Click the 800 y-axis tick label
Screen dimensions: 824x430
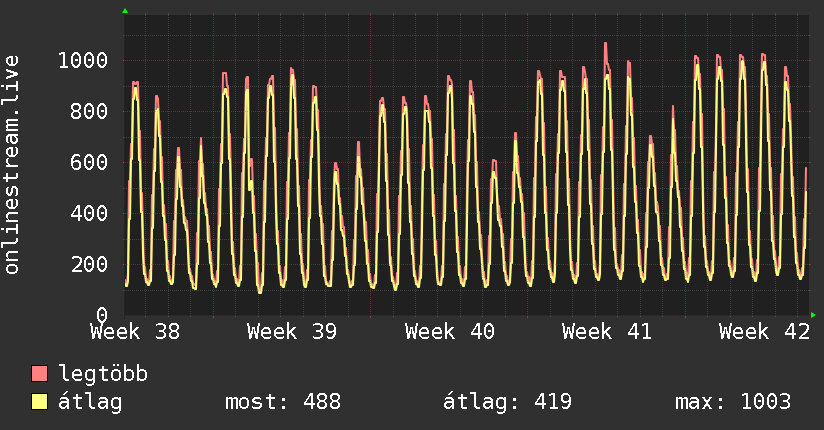(x=89, y=111)
